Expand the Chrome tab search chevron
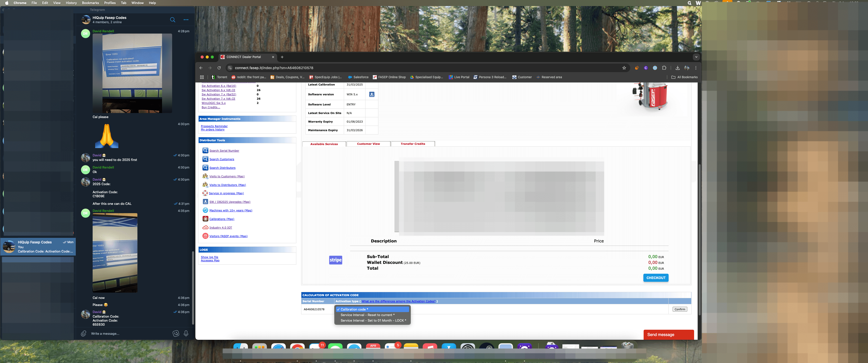 pos(696,57)
